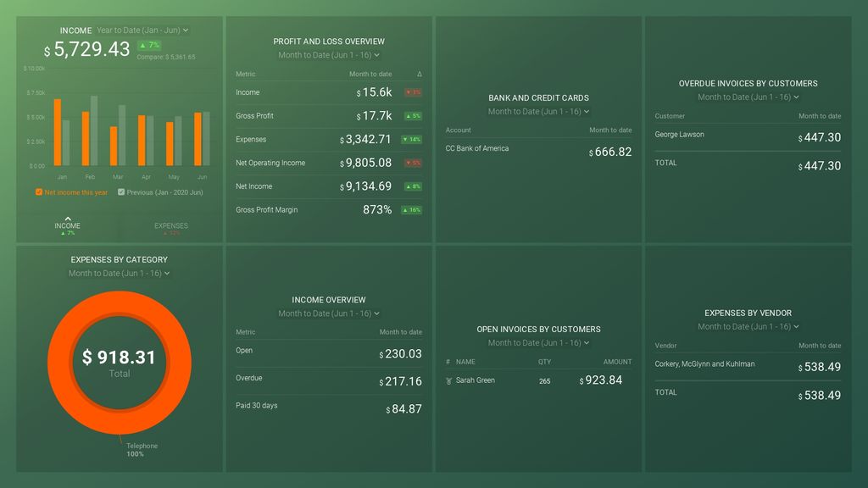The height and width of the screenshot is (488, 868).
Task: Click the 14% trend badge next to Expenses
Action: (x=413, y=139)
